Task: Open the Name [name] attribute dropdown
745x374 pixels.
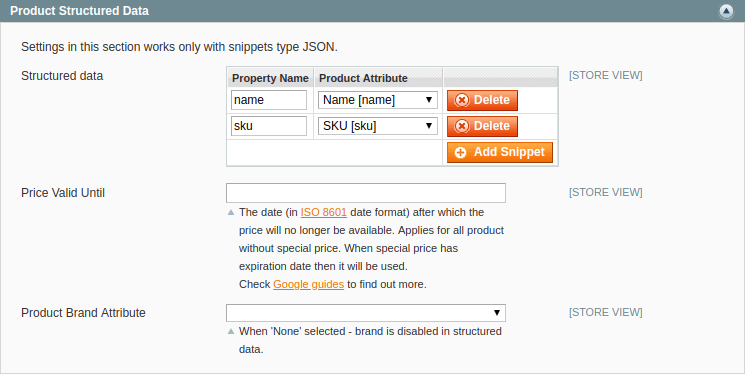Action: tap(378, 100)
